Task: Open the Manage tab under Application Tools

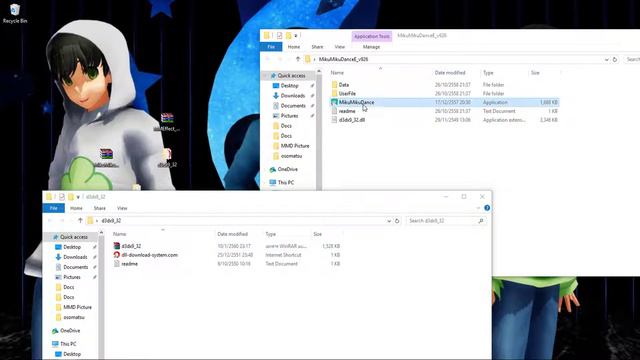Action: tap(371, 47)
